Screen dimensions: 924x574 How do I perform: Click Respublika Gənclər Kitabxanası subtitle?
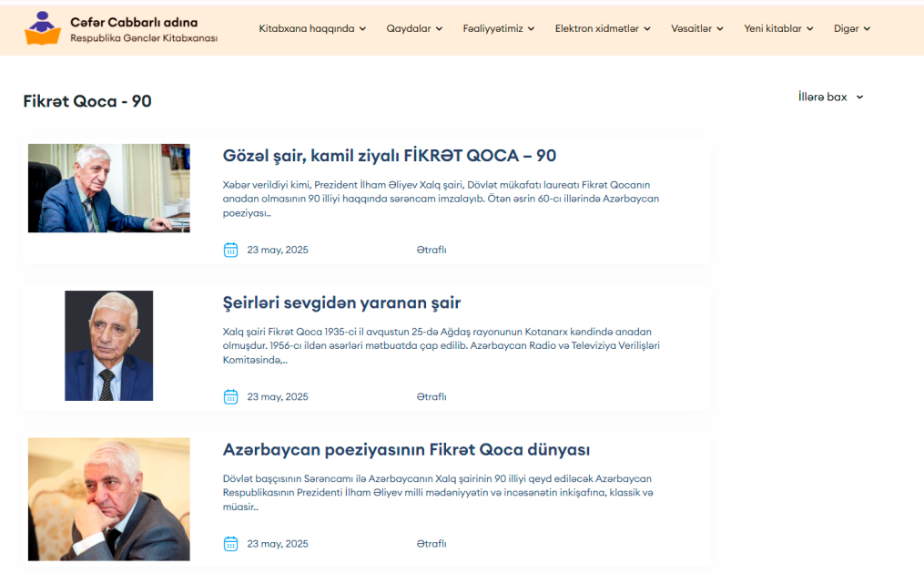tap(144, 38)
